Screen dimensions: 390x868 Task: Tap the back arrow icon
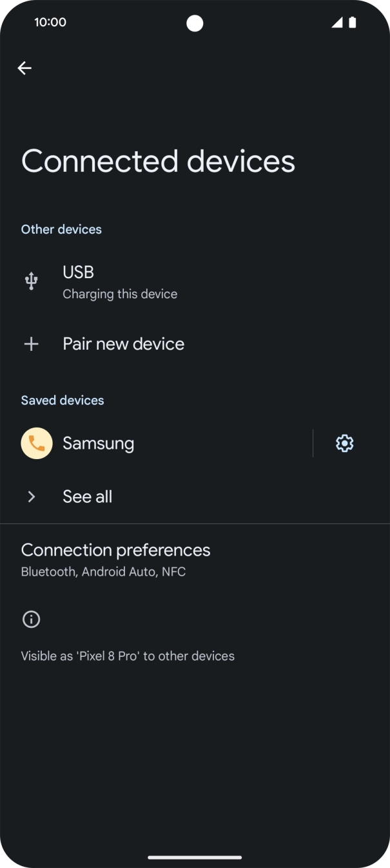[x=24, y=68]
